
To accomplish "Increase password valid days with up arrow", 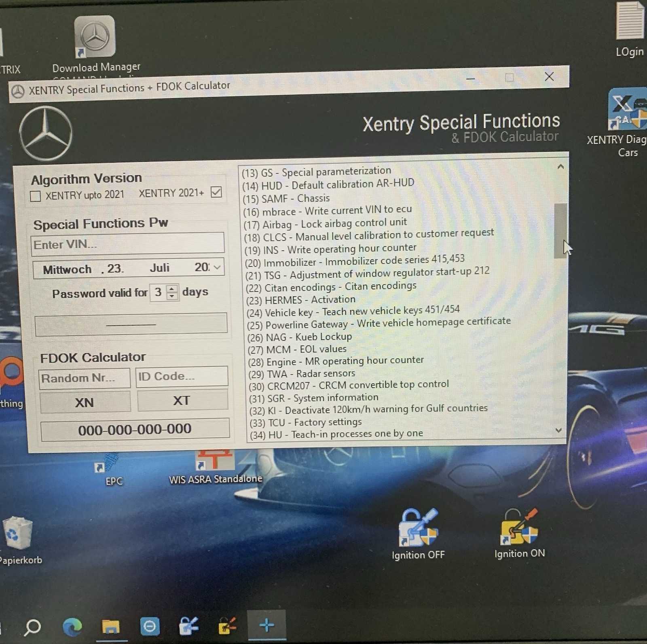I will tap(172, 288).
